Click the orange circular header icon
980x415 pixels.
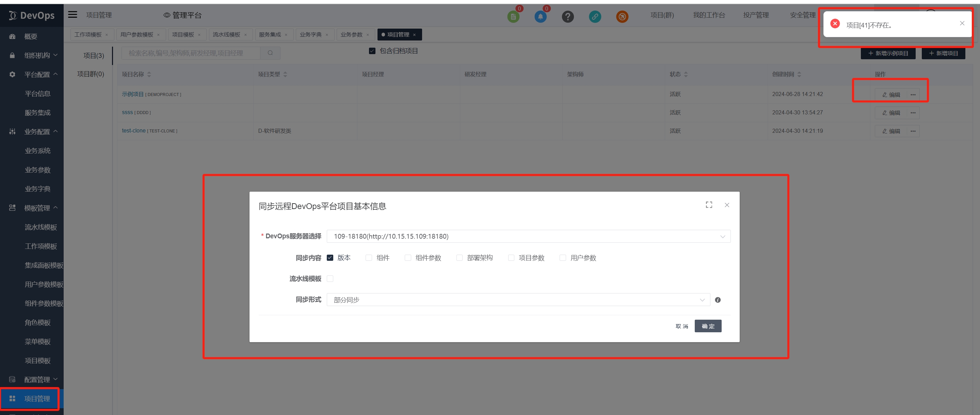[x=622, y=17]
